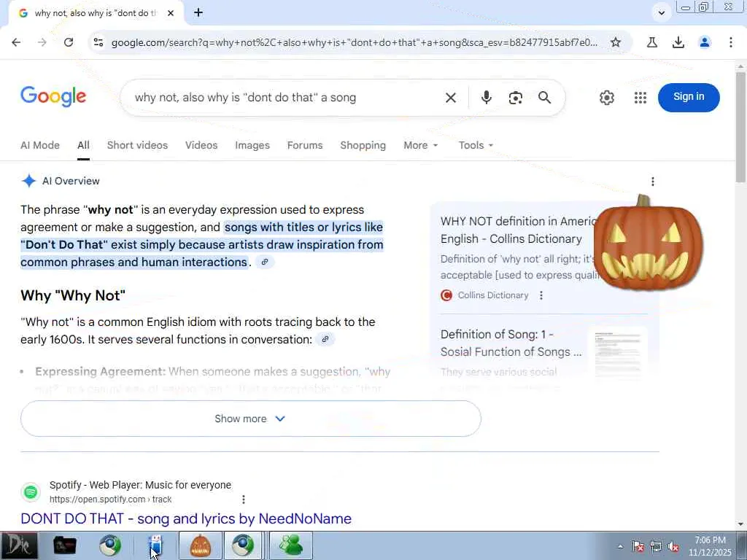
Task: Click the magnifying glass search button
Action: 544,98
